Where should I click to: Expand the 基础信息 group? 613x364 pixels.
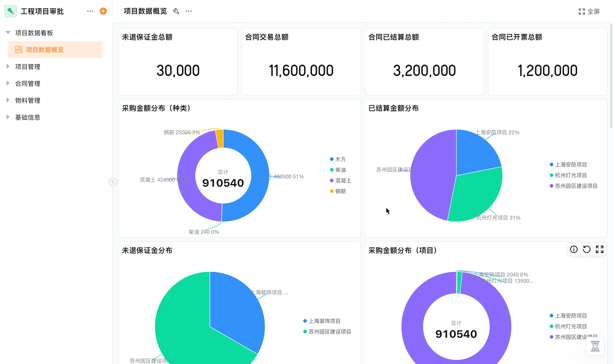[x=8, y=117]
